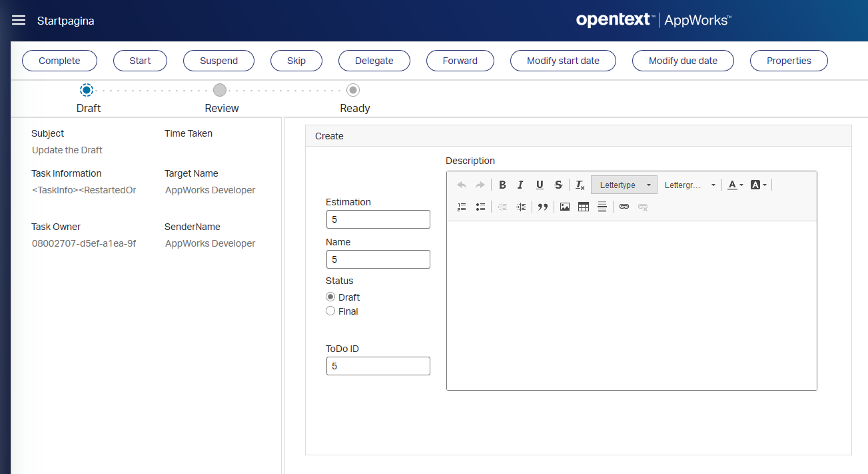This screenshot has width=868, height=474.
Task: Open the Lettertype font dropdown
Action: (x=624, y=185)
